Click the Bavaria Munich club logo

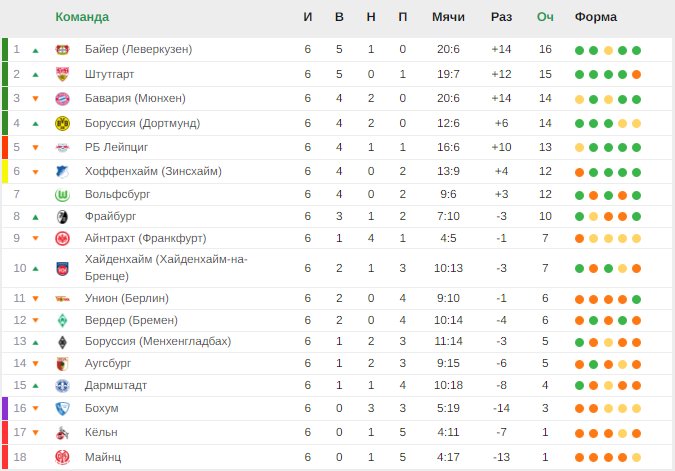click(62, 99)
